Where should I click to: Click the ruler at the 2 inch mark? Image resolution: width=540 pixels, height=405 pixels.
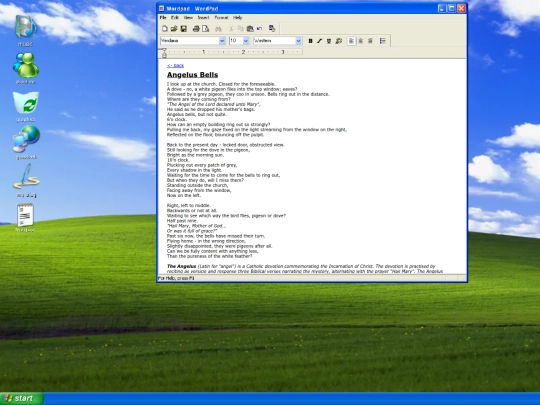tap(243, 52)
